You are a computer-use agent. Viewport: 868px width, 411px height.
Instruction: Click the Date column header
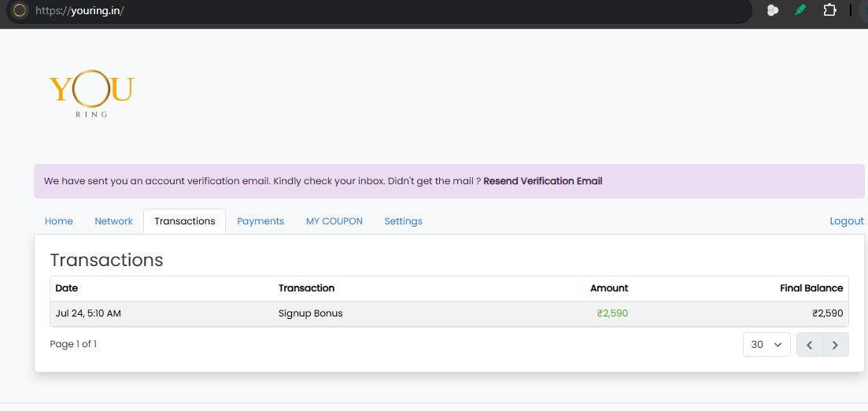[66, 288]
